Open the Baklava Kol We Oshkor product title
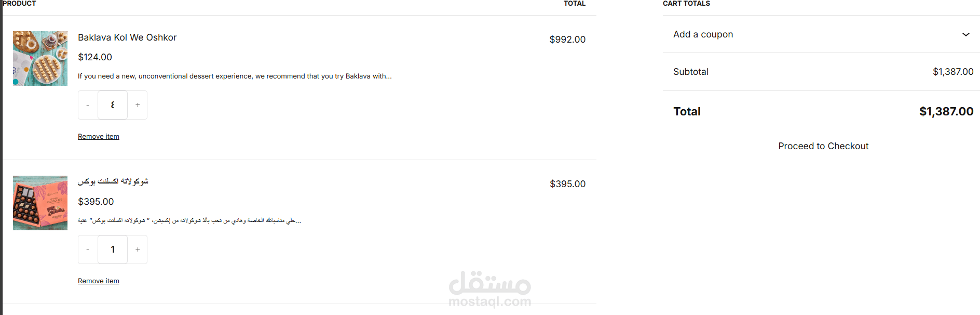The width and height of the screenshot is (980, 315). 127,37
